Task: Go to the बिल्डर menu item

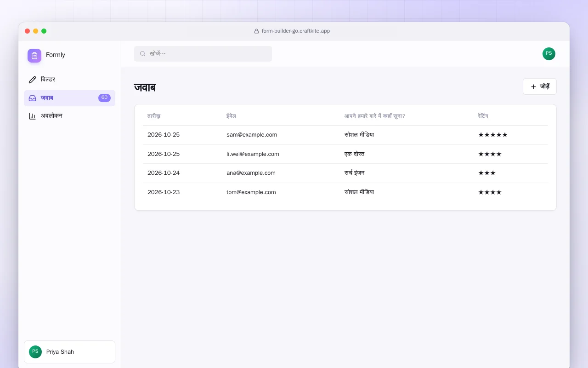Action: tap(69, 80)
